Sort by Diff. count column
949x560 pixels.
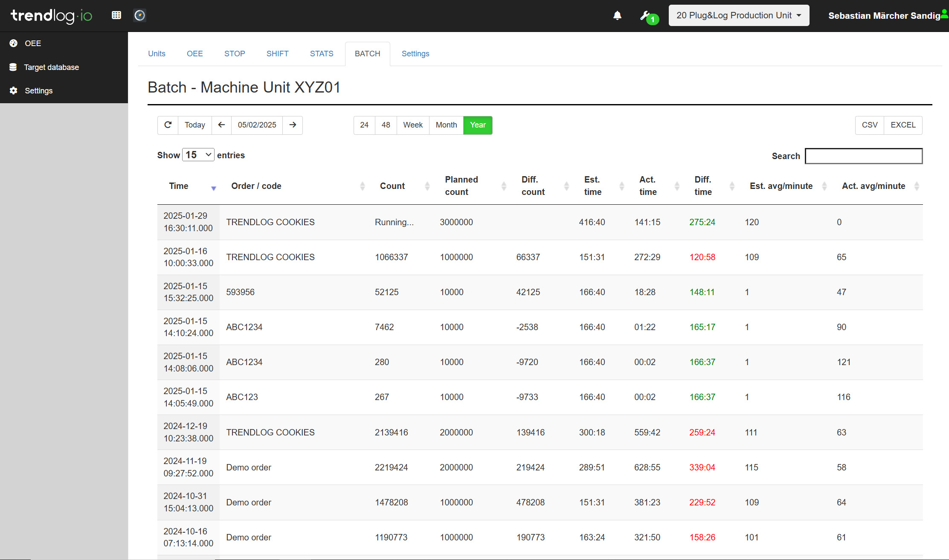click(566, 186)
